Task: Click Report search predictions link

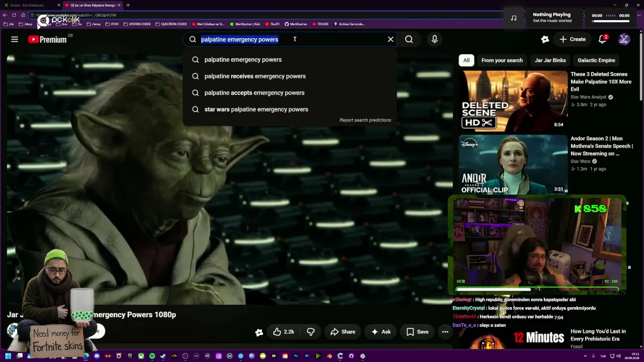Action: click(365, 120)
